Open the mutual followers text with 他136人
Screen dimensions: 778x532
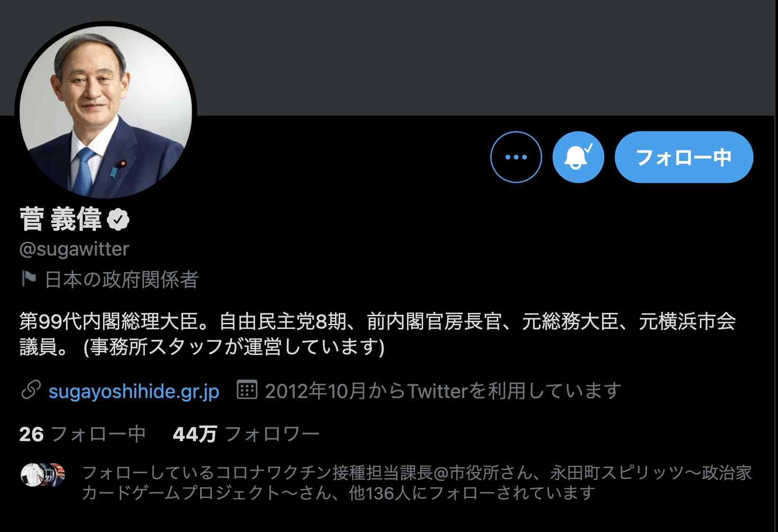(417, 483)
